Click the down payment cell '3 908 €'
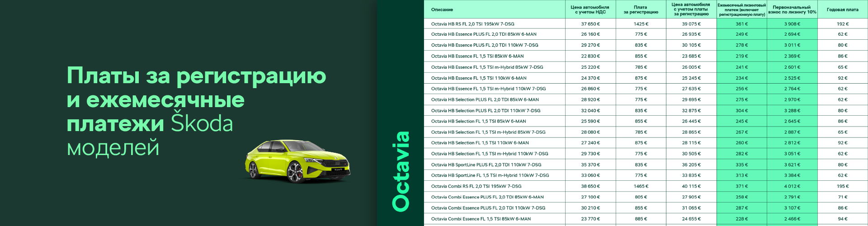The width and height of the screenshot is (868, 226). [x=792, y=24]
